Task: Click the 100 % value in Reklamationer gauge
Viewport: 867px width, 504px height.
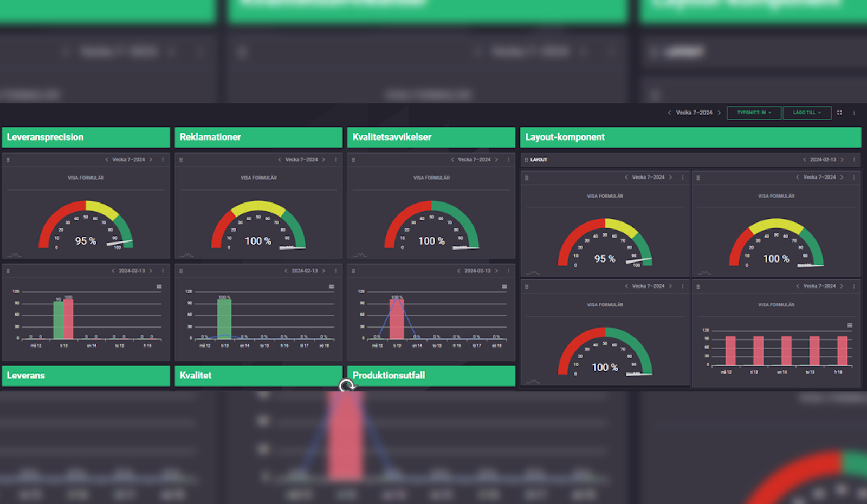Action: click(x=258, y=241)
